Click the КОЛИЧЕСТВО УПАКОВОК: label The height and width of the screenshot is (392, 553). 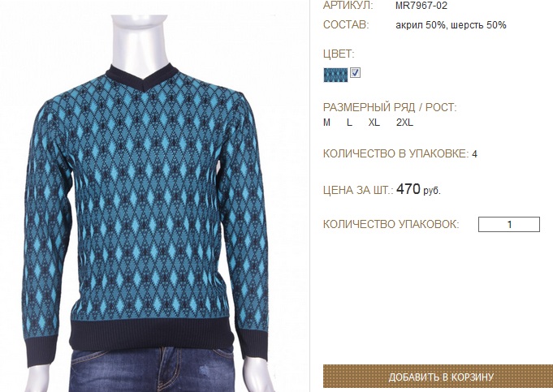point(391,224)
